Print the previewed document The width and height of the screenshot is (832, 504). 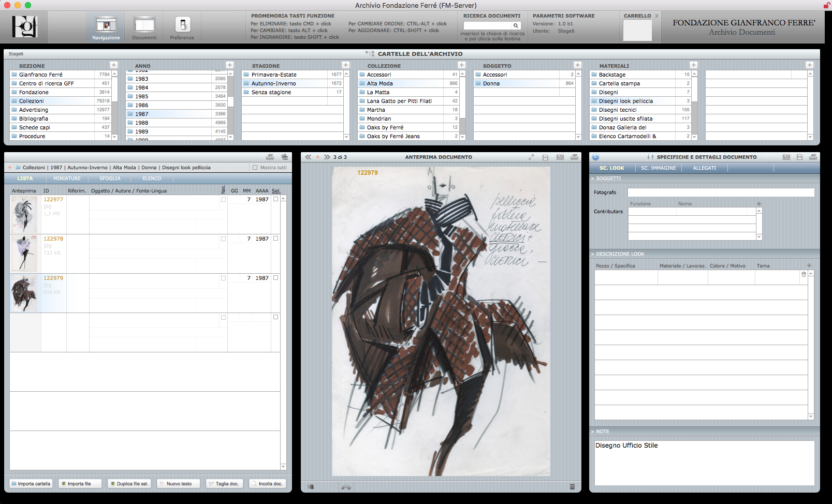574,157
